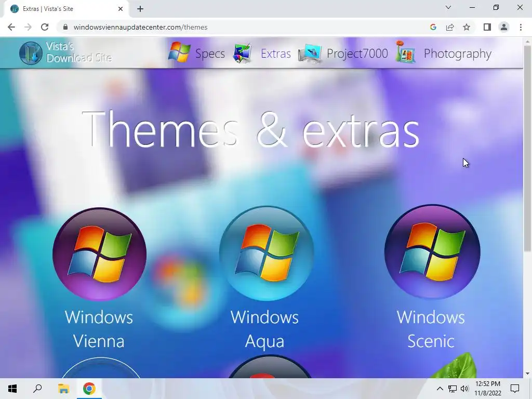Screen dimensions: 532x399
Task: Open the tab search dropdown arrow
Action: (x=448, y=7)
